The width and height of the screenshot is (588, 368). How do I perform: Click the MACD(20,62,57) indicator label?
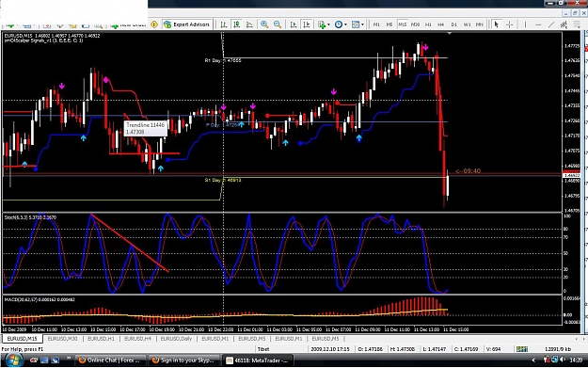[40, 299]
